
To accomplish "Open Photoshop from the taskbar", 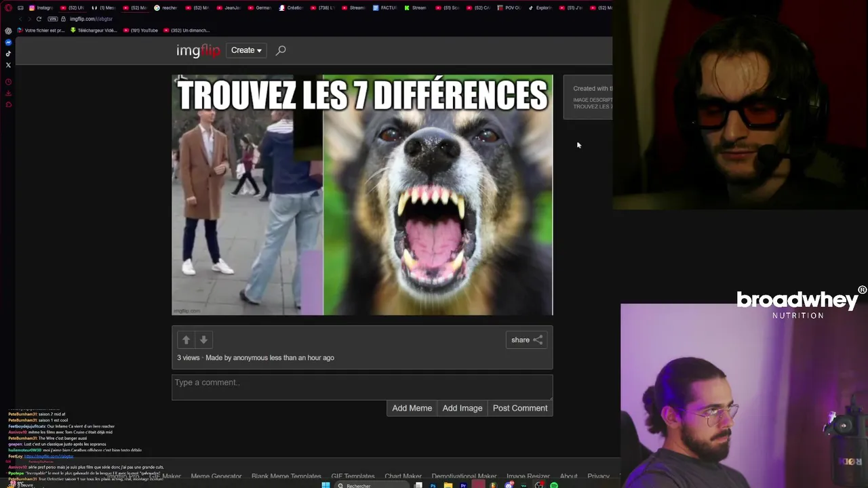I will [x=433, y=485].
